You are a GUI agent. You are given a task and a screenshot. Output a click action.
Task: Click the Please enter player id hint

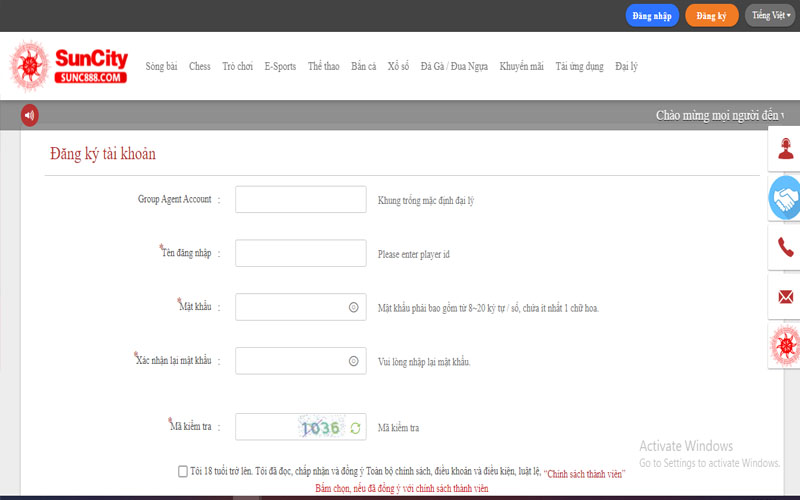413,254
